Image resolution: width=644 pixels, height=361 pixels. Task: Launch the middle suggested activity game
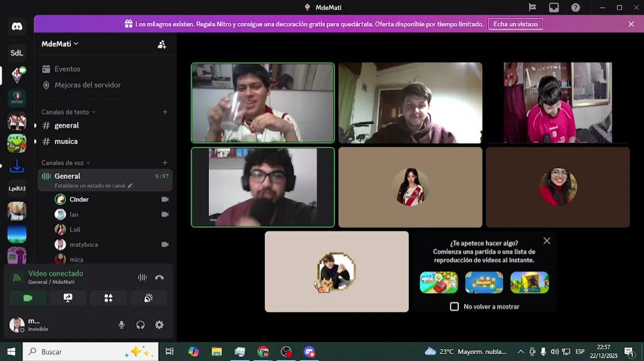click(484, 282)
